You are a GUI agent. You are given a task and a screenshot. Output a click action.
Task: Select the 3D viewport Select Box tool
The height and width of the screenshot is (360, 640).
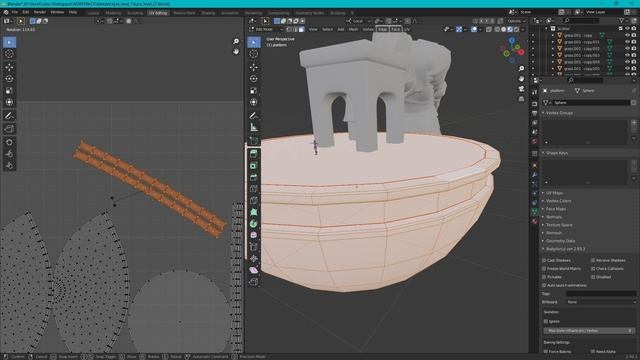pos(253,42)
